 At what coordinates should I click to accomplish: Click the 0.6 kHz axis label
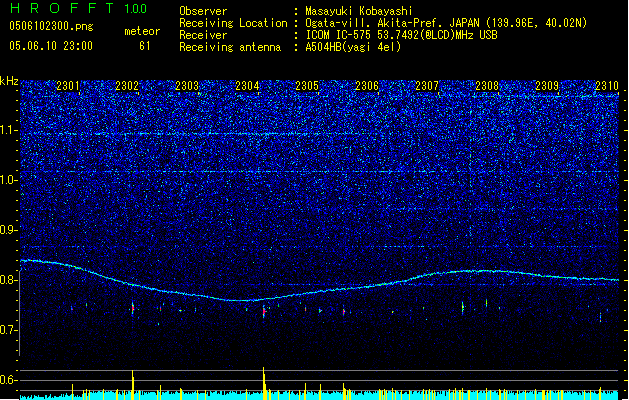tap(8, 380)
